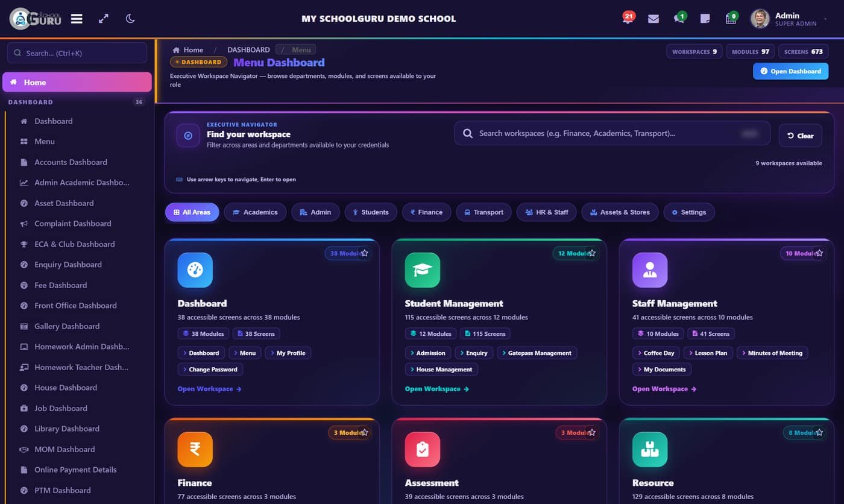This screenshot has width=844, height=504.
Task: Favorite the Student Management card star
Action: click(x=592, y=253)
